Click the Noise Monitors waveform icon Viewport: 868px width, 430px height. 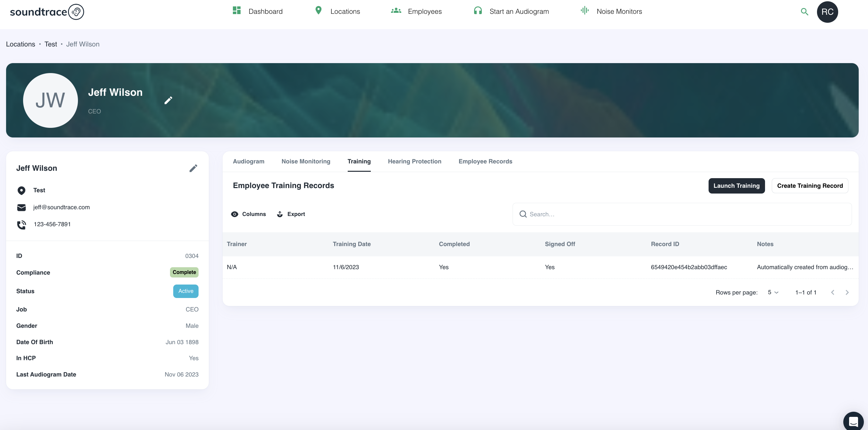(x=585, y=11)
